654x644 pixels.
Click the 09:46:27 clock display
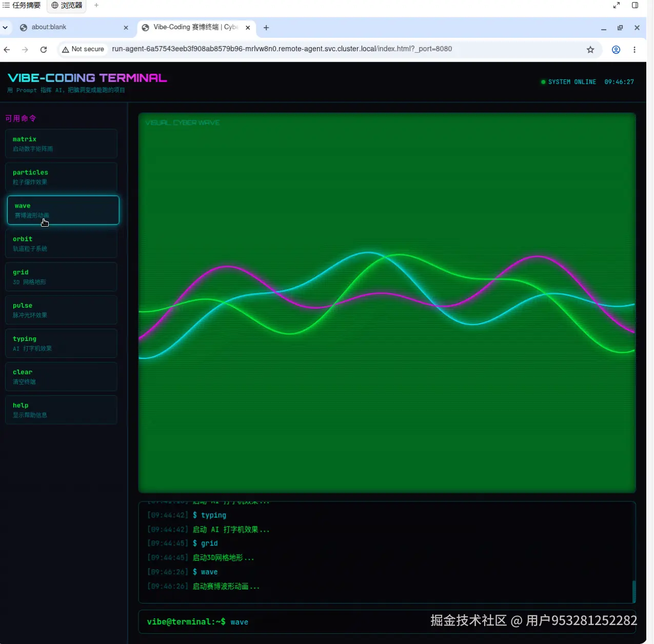[619, 82]
